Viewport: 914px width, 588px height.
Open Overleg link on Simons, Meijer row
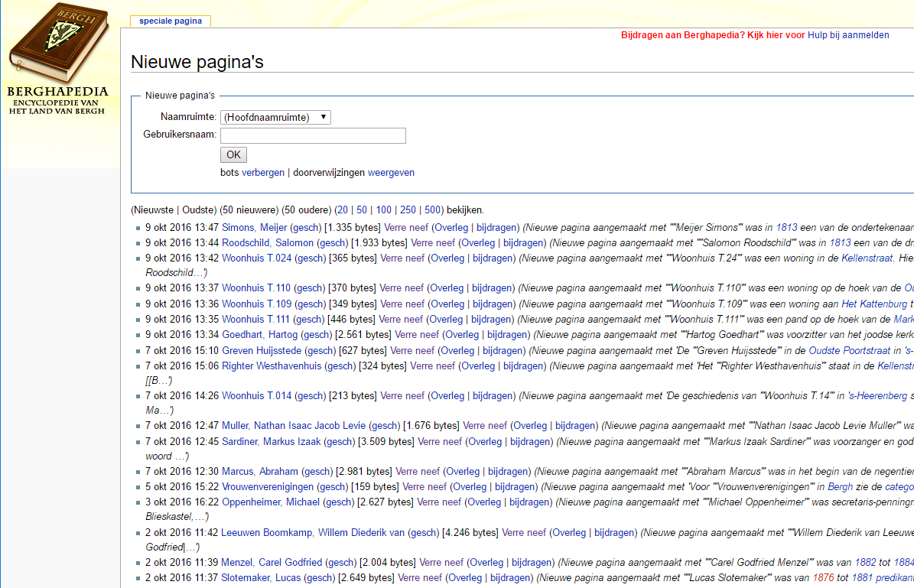click(451, 227)
